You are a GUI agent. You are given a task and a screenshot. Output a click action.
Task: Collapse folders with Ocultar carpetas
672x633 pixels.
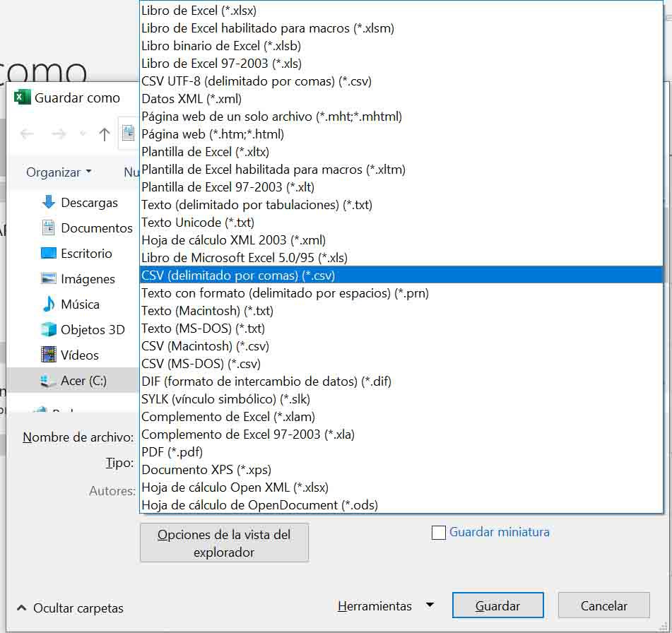click(70, 608)
